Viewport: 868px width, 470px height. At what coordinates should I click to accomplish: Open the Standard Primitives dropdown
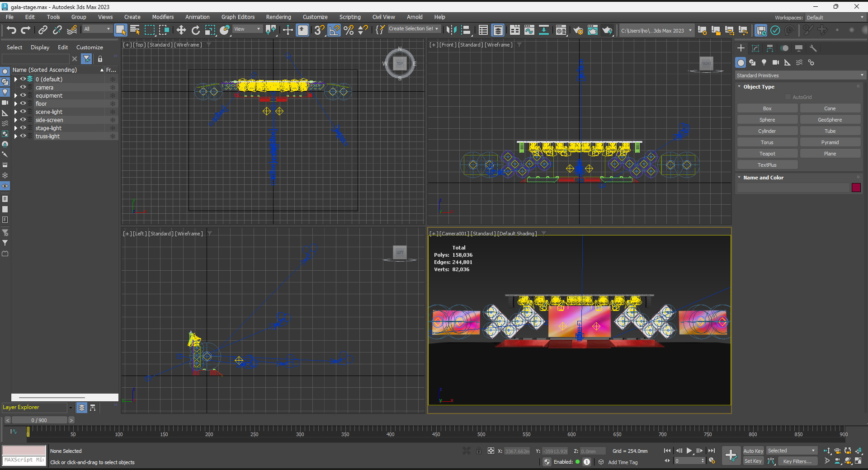(x=799, y=75)
